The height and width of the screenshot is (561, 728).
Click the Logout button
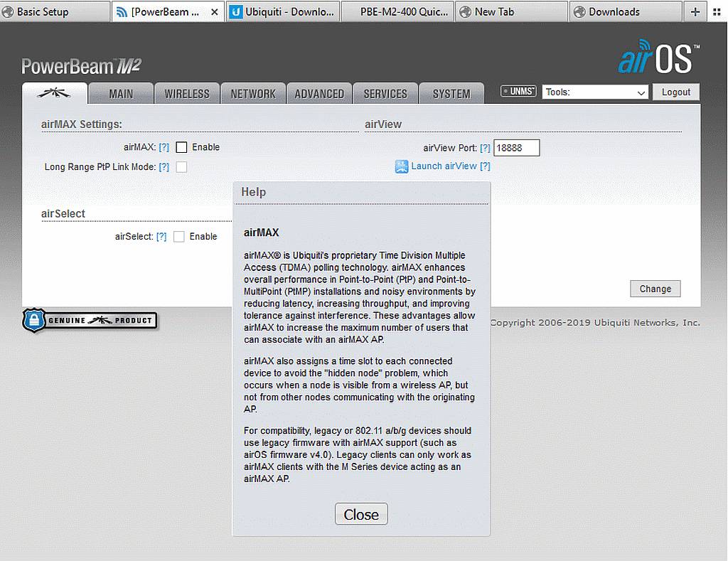(676, 92)
